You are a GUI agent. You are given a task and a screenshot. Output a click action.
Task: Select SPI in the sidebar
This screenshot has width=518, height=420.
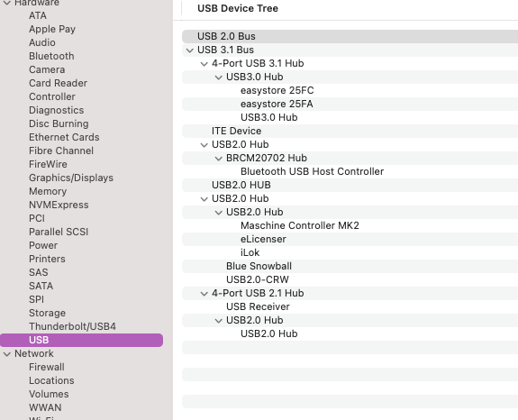click(36, 300)
